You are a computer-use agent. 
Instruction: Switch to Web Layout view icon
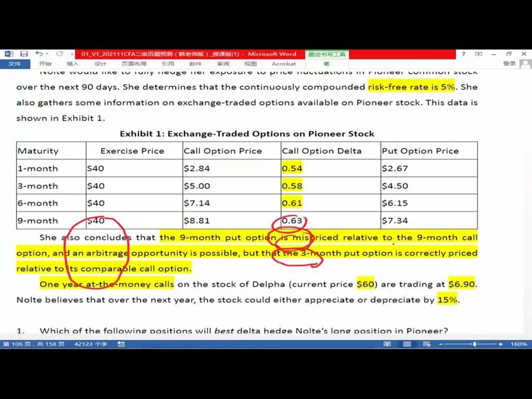427,344
